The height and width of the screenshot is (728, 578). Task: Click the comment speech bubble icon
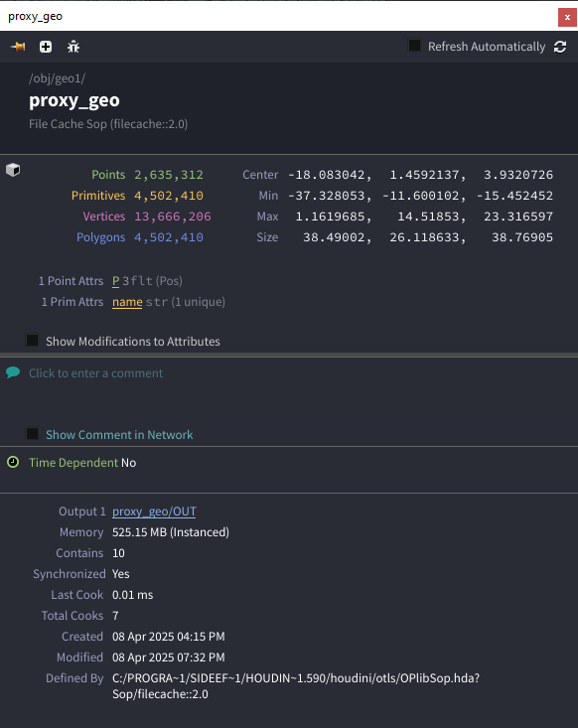pyautogui.click(x=13, y=372)
